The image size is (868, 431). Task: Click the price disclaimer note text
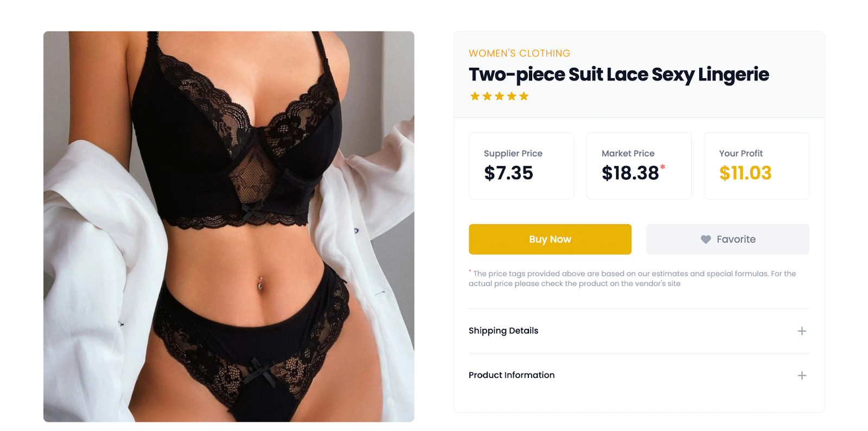[x=633, y=278]
